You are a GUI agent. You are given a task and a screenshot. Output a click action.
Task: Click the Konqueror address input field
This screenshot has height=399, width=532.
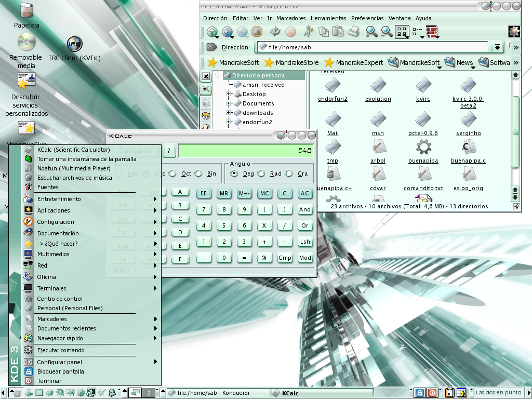pyautogui.click(x=372, y=47)
